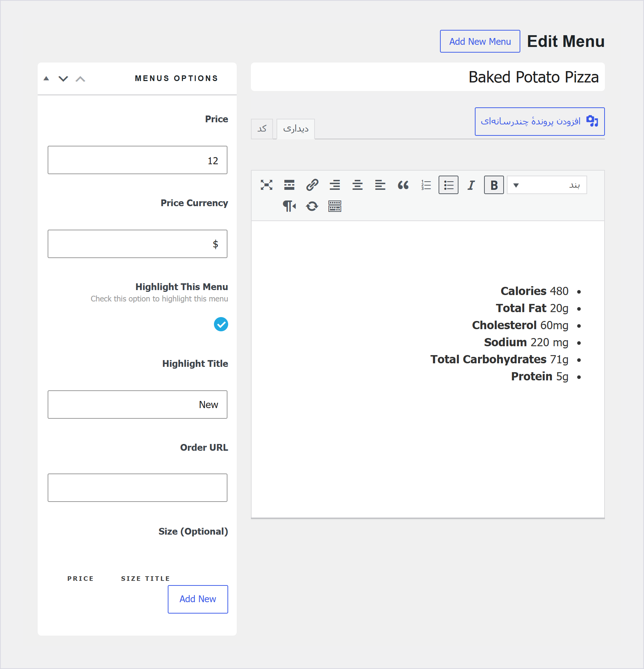Click the Total Fat 20g line
The width and height of the screenshot is (644, 669).
pos(532,308)
